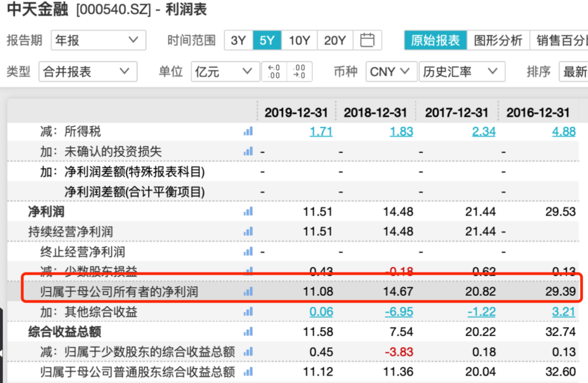The image size is (588, 383).
Task: Select the 归属于母公司所有者的净利润 row label
Action: [x=119, y=292]
